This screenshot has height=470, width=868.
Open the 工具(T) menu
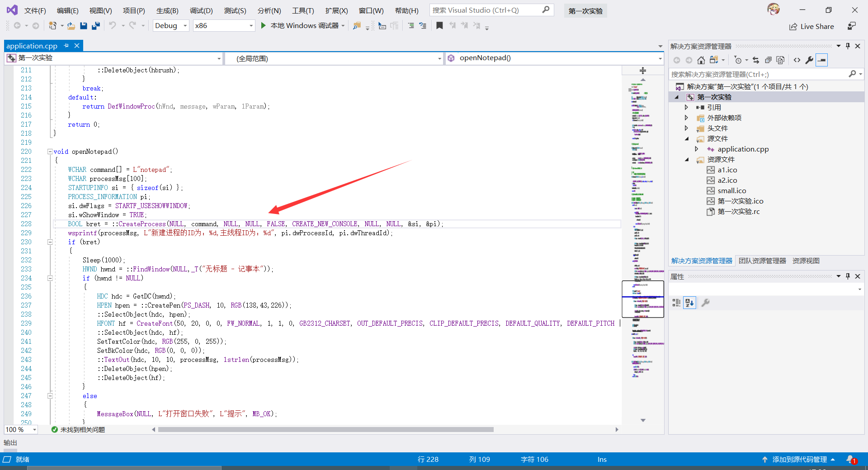coord(303,10)
